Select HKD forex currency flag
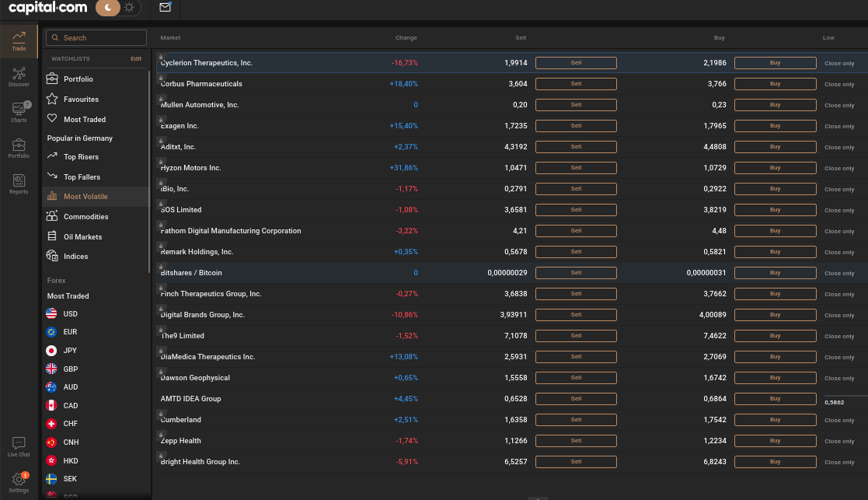Screen dimensions: 868x500 coord(51,460)
